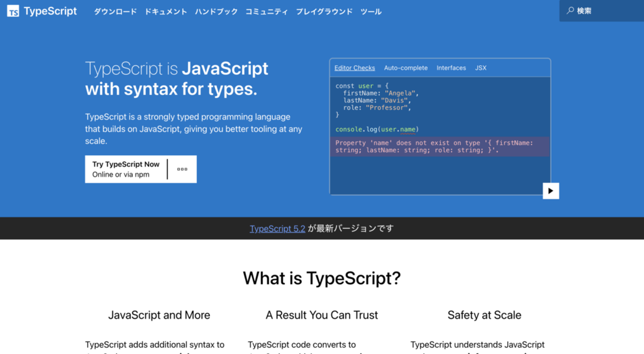
Task: Click the lastName: "Davis" code line
Action: click(x=377, y=101)
